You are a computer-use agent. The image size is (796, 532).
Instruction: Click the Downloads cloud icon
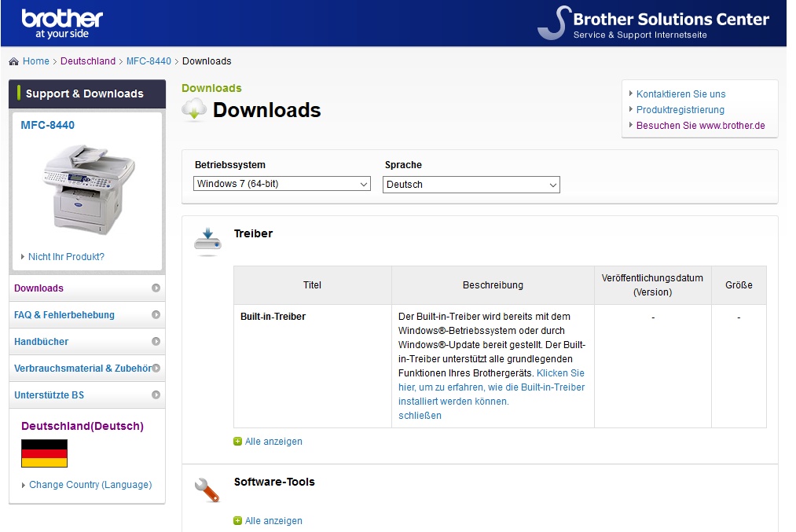[194, 110]
